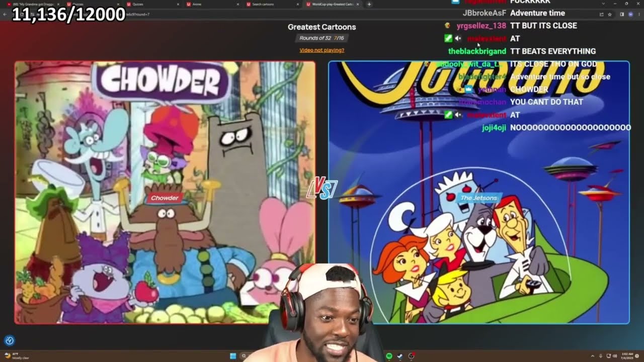This screenshot has height=362, width=644.
Task: Click chat username theblackbrigand
Action: click(477, 51)
